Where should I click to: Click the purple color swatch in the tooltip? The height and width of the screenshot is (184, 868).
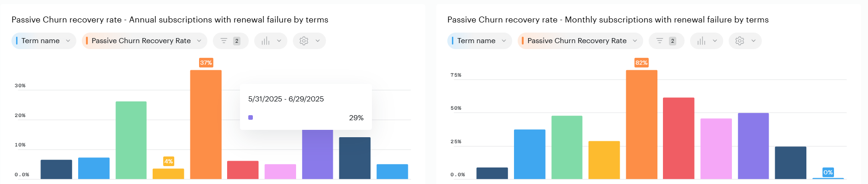(x=251, y=117)
